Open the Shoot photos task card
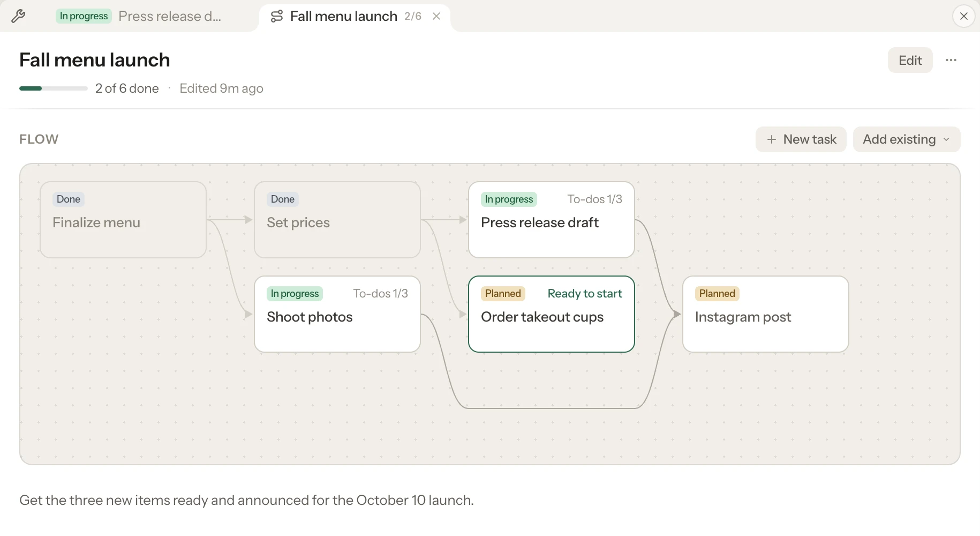 coord(337,314)
